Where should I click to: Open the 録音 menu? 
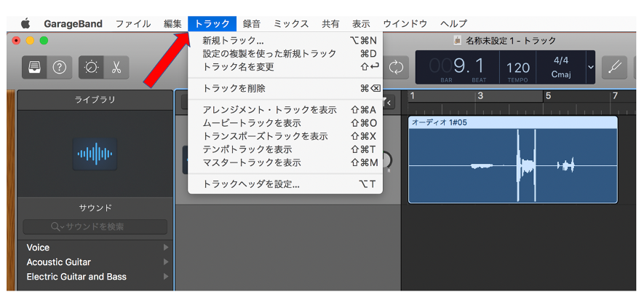251,24
